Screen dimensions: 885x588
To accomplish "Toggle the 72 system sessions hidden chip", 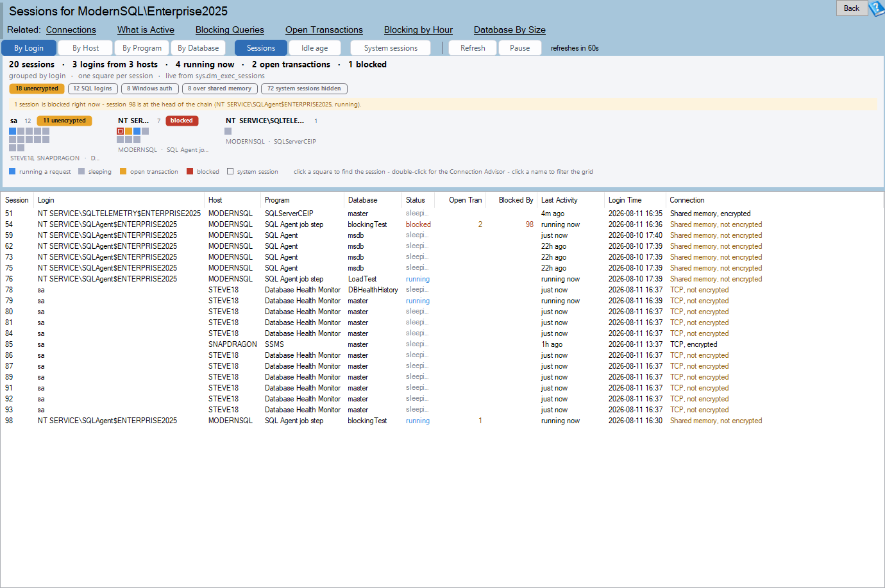I will [x=304, y=88].
